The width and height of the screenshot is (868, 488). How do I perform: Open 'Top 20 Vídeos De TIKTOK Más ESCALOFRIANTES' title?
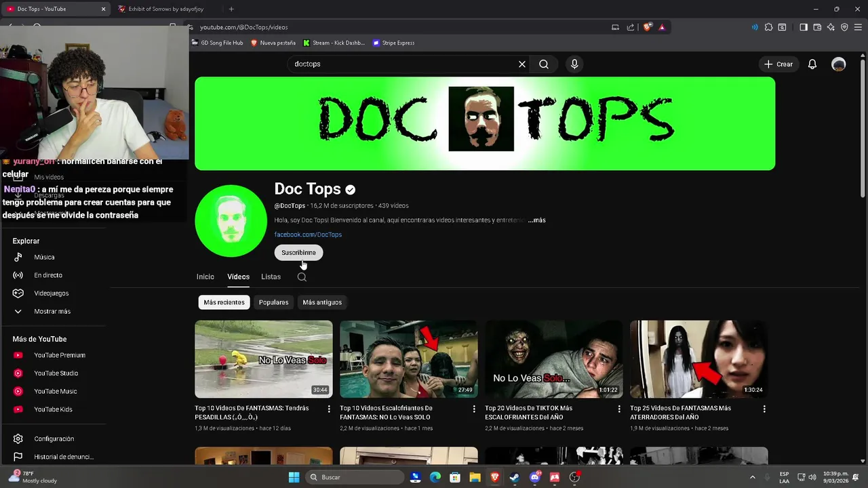[528, 413]
